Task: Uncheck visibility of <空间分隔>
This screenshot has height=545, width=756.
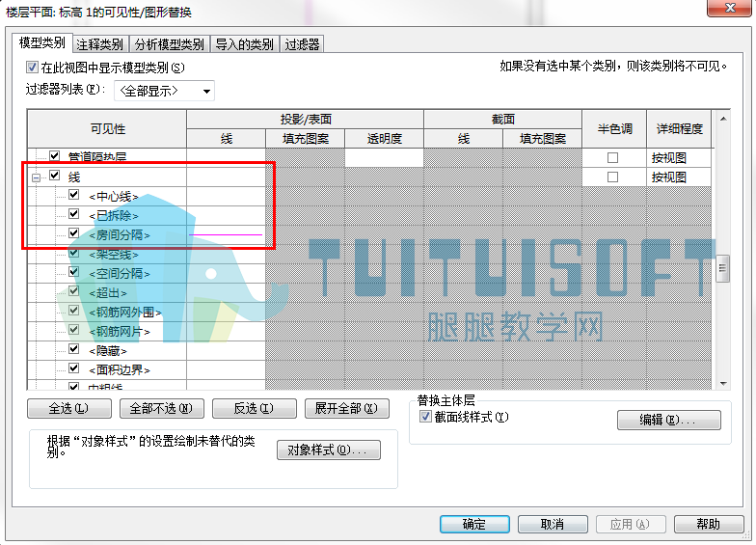Action: click(x=73, y=272)
